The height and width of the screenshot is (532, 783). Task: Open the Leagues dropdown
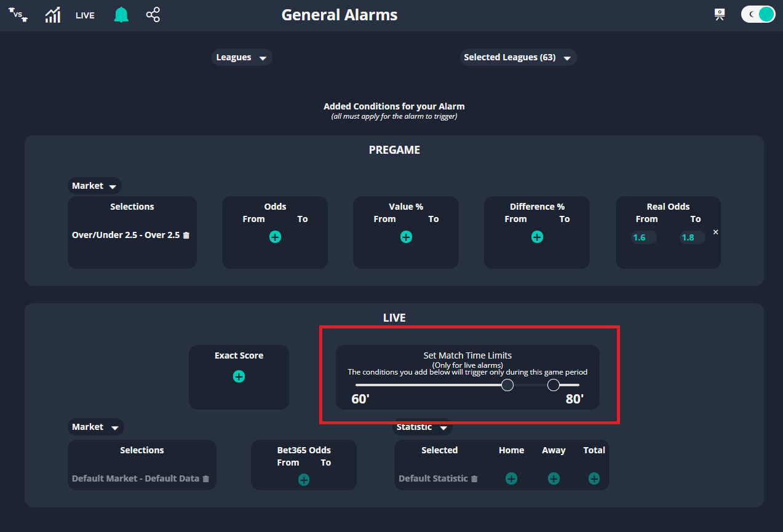click(242, 57)
